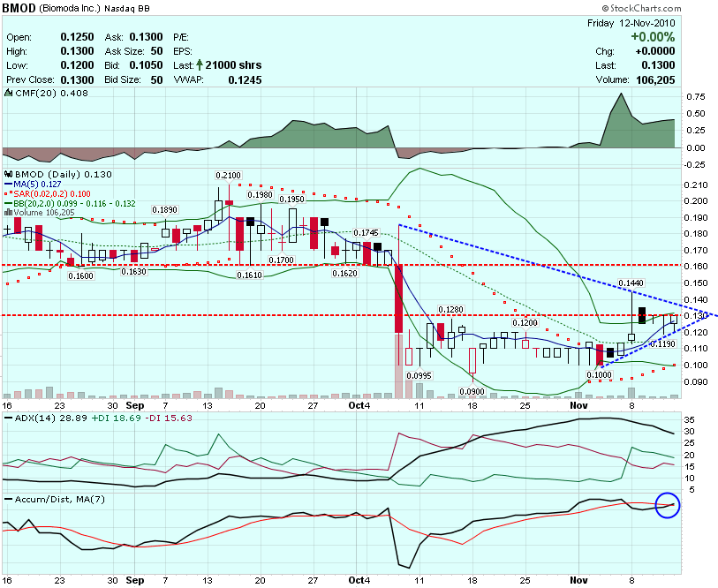Click the -0.25 value on CMF axis
The width and height of the screenshot is (718, 588).
pyautogui.click(x=694, y=165)
